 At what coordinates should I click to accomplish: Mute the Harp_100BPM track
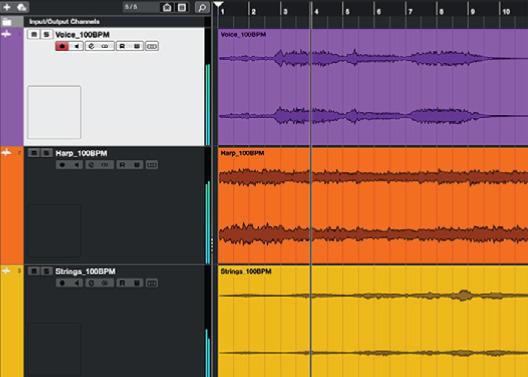34,153
